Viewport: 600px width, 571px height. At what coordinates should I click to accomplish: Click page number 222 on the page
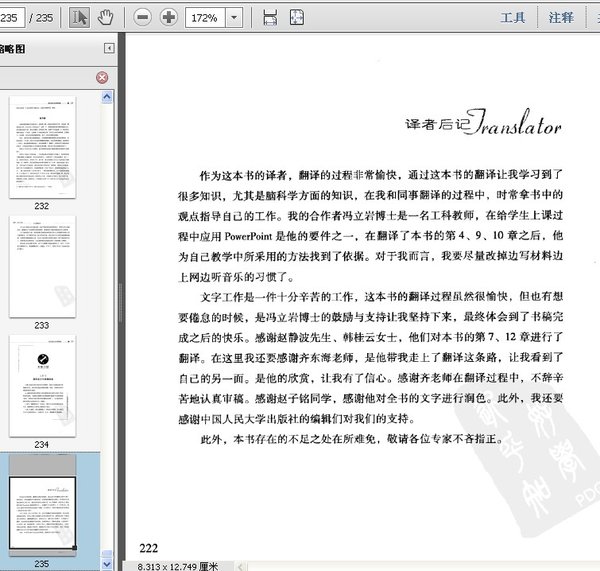pyautogui.click(x=148, y=548)
